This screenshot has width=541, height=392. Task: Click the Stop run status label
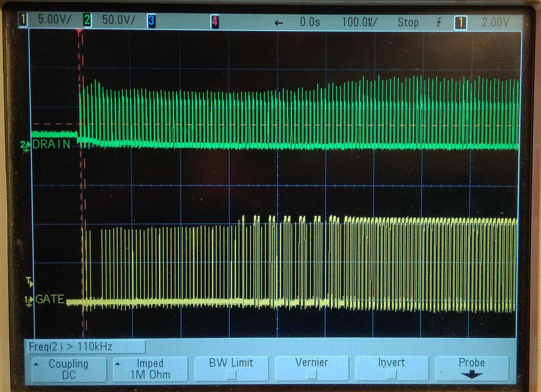tap(408, 22)
